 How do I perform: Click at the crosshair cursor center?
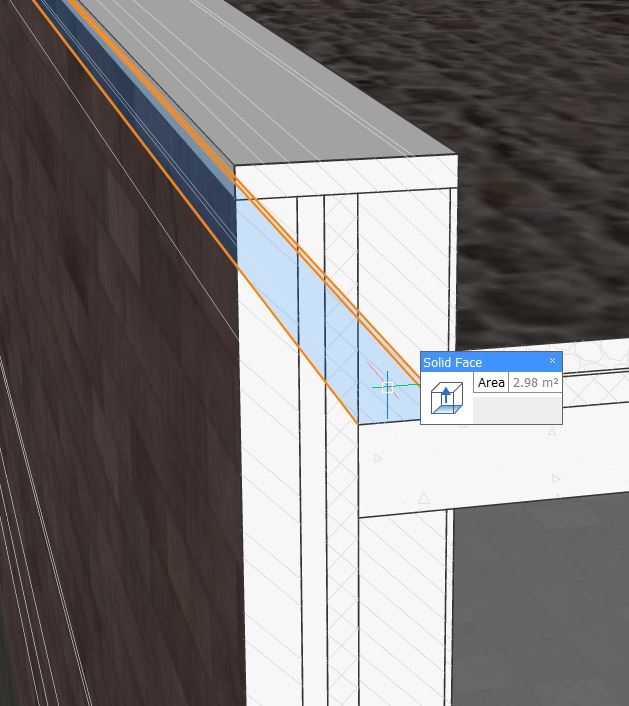tap(388, 386)
